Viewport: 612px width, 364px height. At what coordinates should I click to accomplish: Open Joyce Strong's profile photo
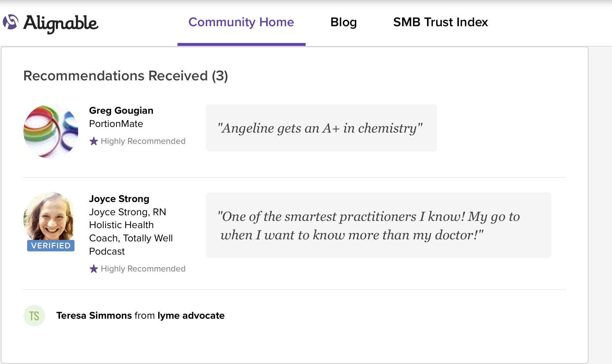click(x=49, y=216)
